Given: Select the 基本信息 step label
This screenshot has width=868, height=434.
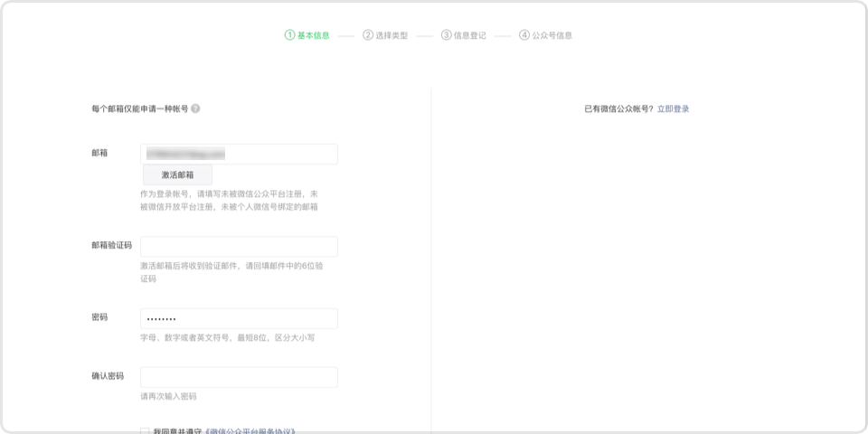Looking at the screenshot, I should pos(314,35).
